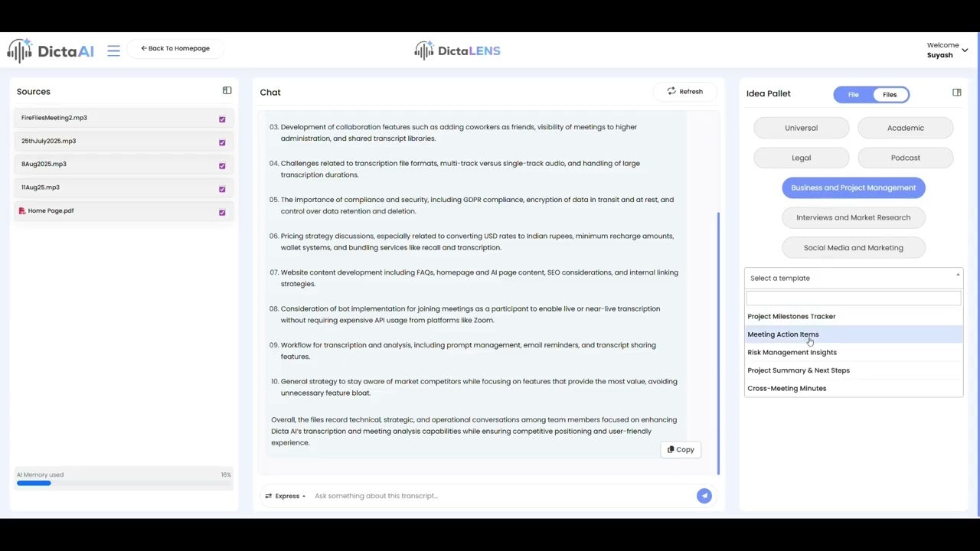Select 11Aug25.mp3 in Sources
This screenshot has width=980, height=551.
point(41,187)
